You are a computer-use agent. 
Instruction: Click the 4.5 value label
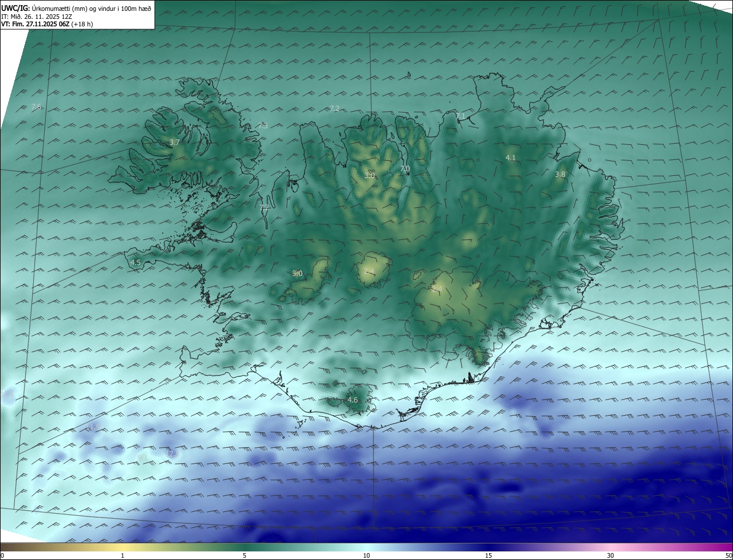coord(136,262)
